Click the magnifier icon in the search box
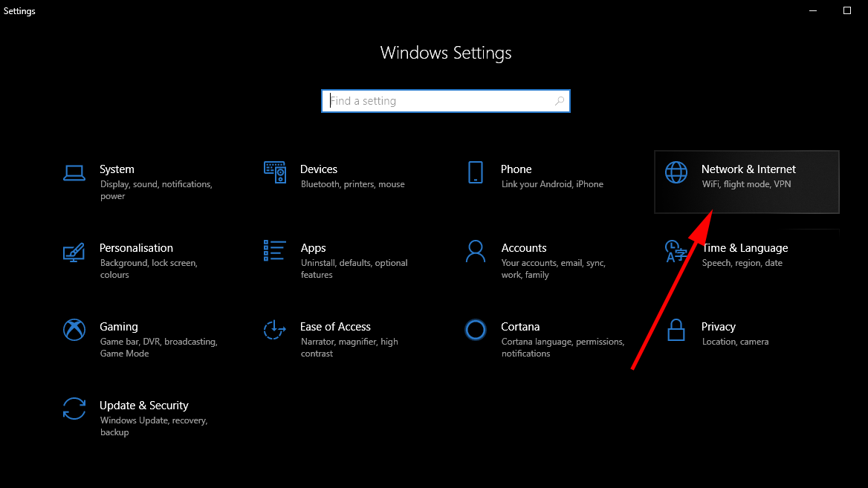Image resolution: width=868 pixels, height=488 pixels. click(x=560, y=101)
